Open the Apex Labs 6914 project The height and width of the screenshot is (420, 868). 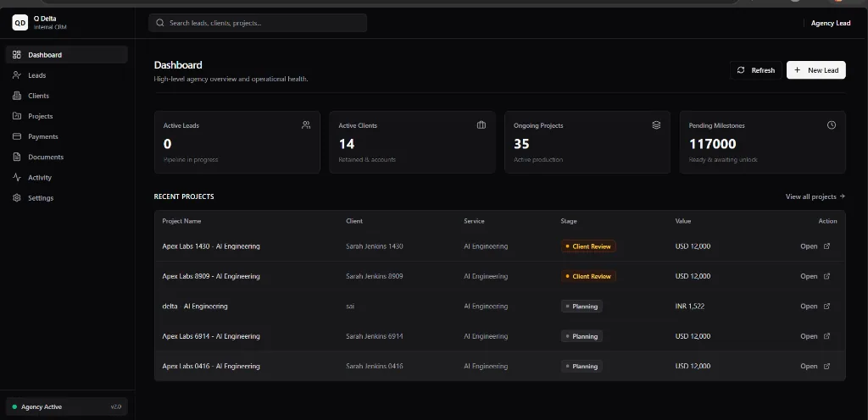click(815, 336)
